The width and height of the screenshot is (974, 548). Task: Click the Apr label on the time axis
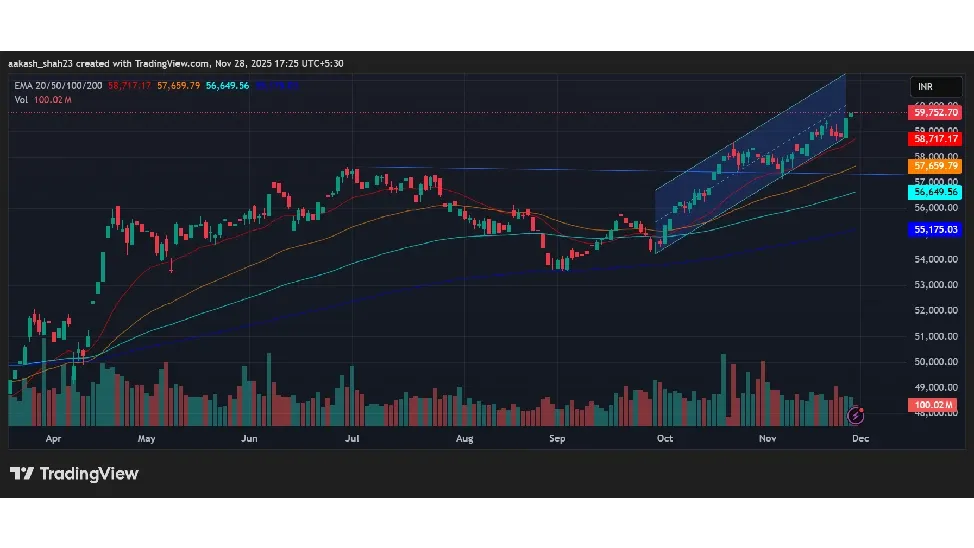click(x=54, y=439)
